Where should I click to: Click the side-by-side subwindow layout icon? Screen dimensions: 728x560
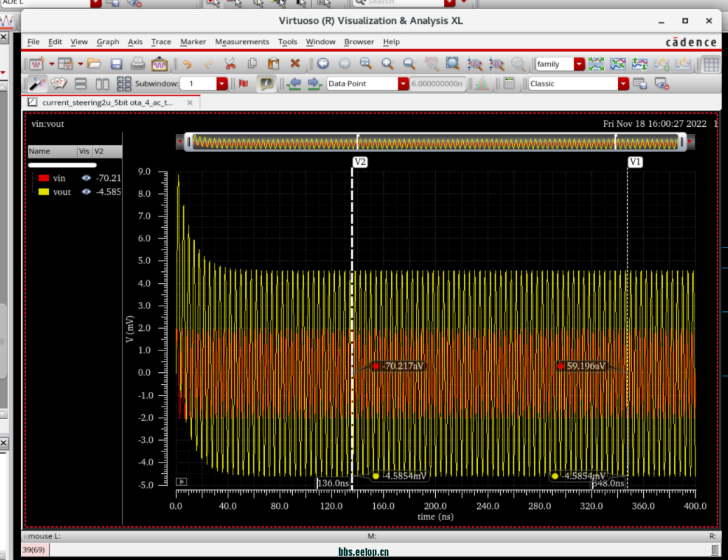102,83
